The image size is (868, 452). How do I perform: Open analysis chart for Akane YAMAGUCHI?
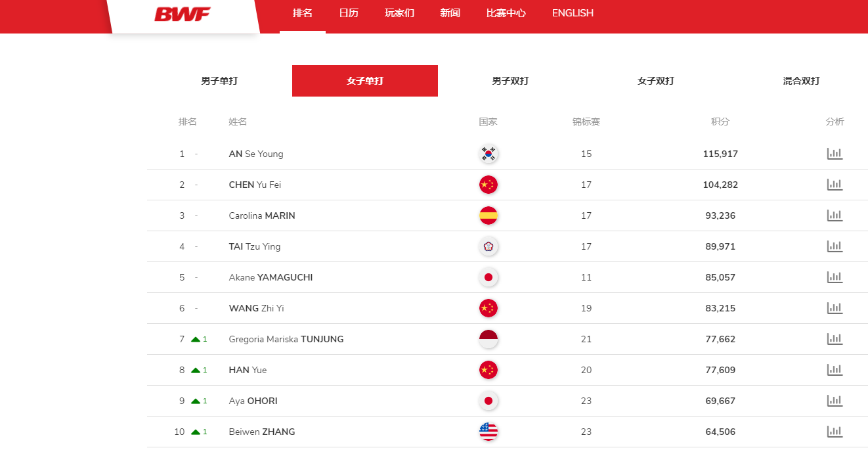[835, 277]
